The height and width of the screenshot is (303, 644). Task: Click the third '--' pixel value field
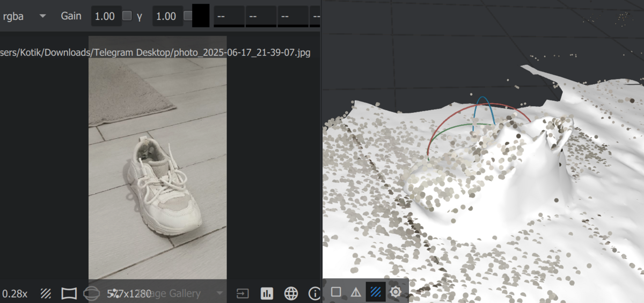[293, 16]
